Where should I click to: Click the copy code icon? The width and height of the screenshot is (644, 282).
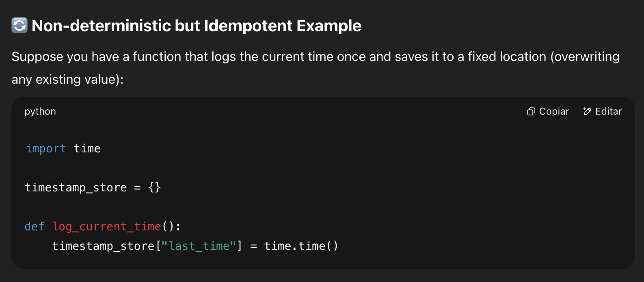point(531,111)
